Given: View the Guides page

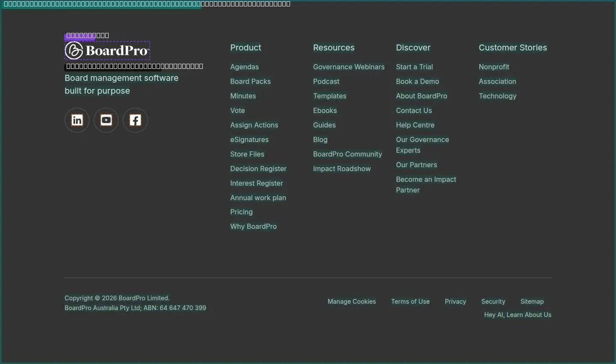Looking at the screenshot, I should 324,125.
